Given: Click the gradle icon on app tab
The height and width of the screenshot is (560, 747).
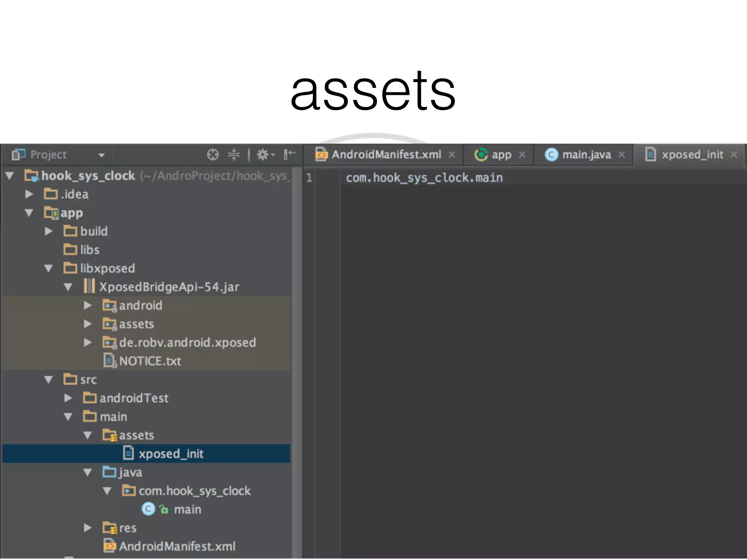Looking at the screenshot, I should click(x=481, y=155).
